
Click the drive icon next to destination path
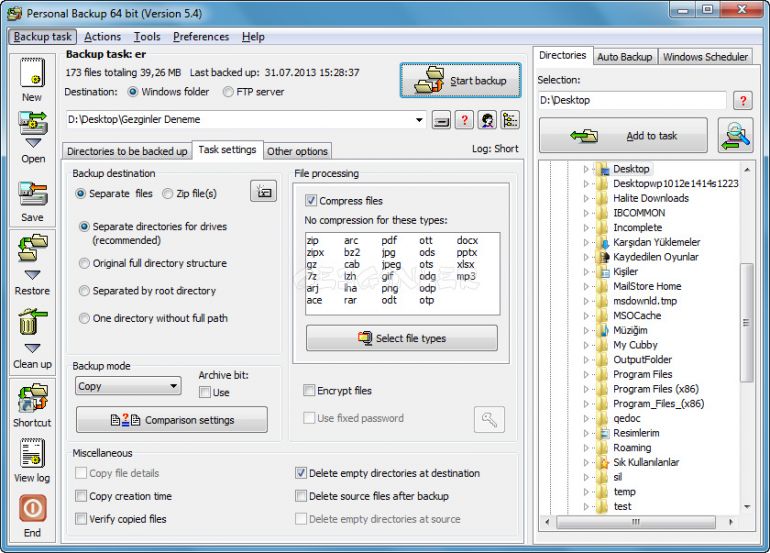click(441, 120)
